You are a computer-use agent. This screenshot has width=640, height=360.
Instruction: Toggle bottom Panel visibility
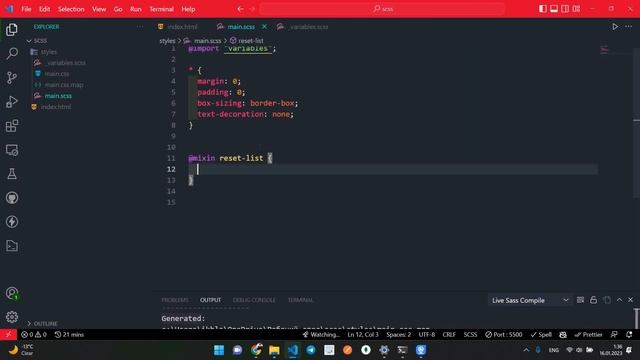[x=554, y=9]
